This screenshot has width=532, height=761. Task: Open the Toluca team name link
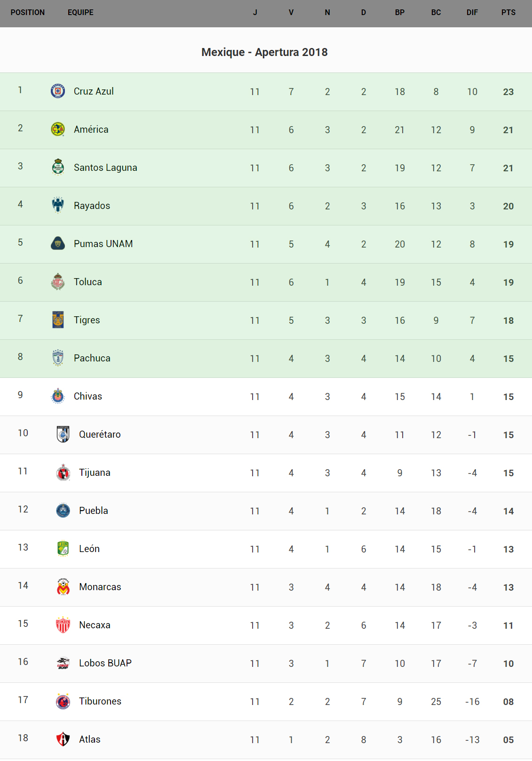pyautogui.click(x=88, y=282)
